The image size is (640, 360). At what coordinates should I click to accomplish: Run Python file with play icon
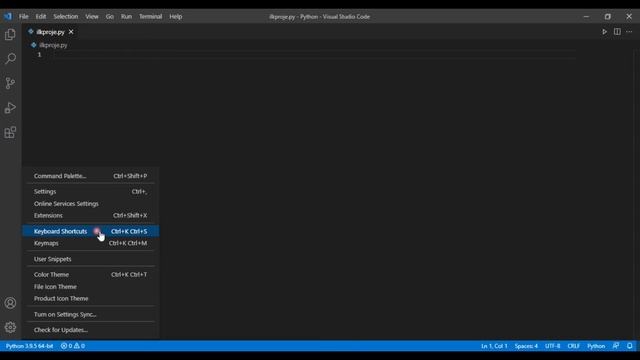tap(604, 32)
